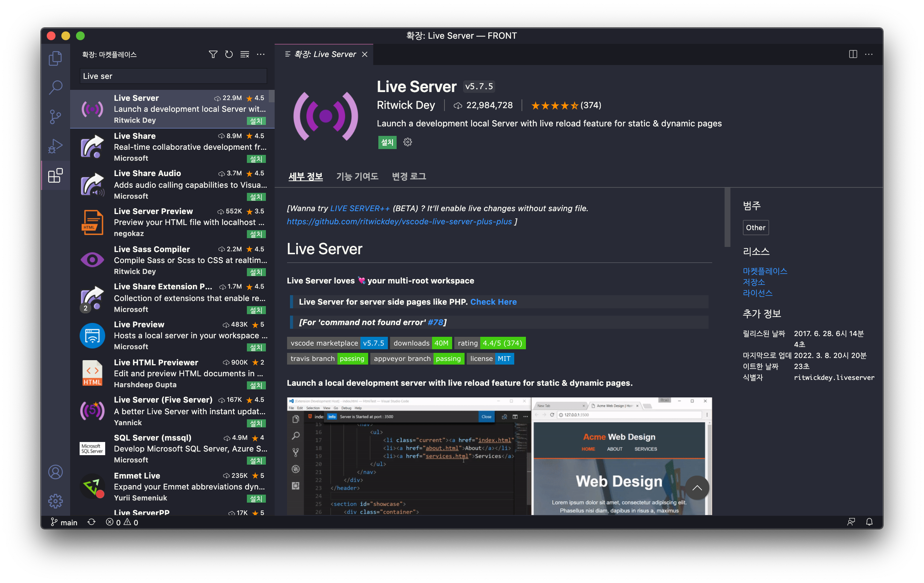The height and width of the screenshot is (583, 924).
Task: Open the Source Control view
Action: pos(55,117)
